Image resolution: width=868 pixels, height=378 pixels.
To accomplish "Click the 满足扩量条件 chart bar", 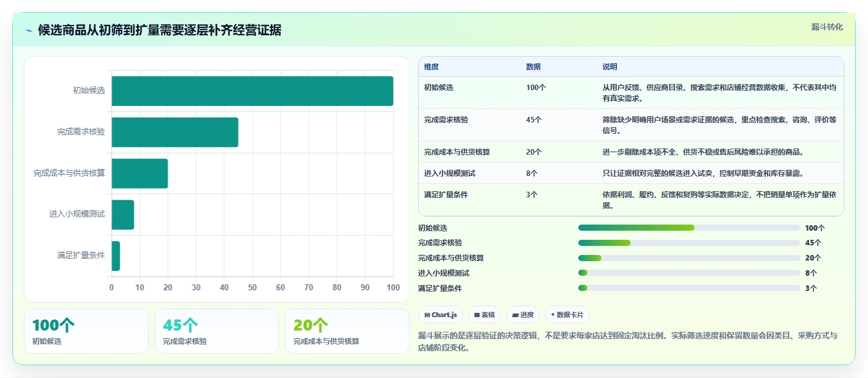I will (x=116, y=256).
